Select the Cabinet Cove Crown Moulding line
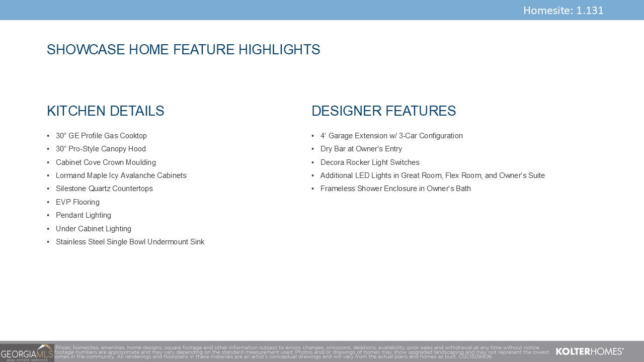Image resolution: width=644 pixels, height=362 pixels. tap(106, 162)
